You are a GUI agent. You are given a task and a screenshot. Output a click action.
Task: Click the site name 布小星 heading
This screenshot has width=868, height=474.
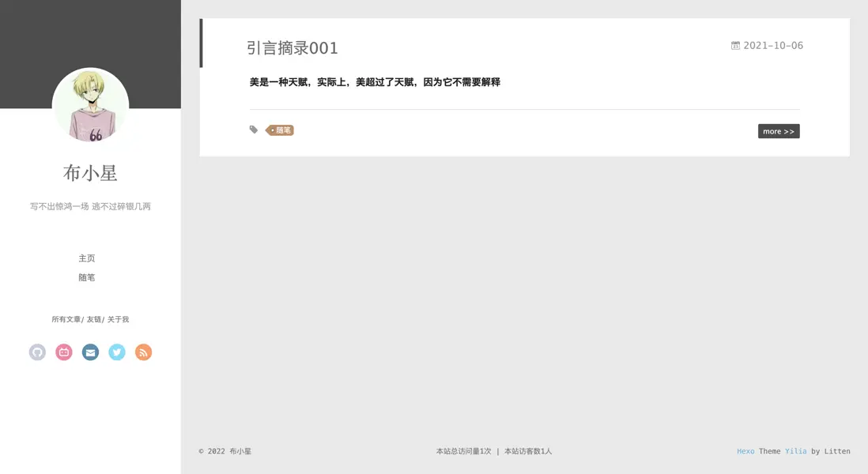[x=90, y=173]
